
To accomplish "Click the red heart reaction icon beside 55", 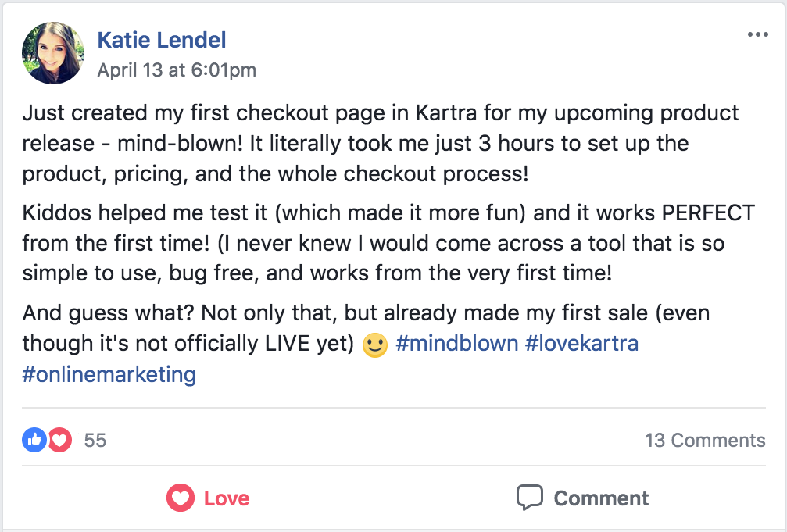I will pos(59,440).
